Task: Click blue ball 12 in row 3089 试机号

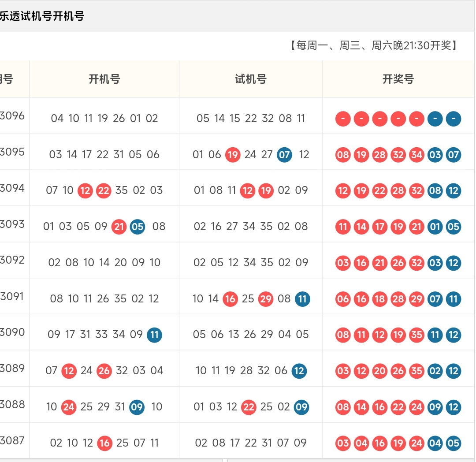Action: (299, 371)
